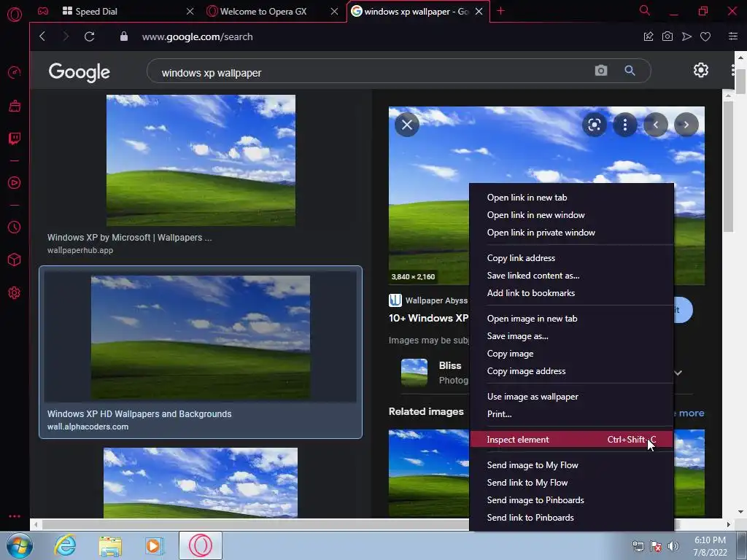
Task: Close the Welcome to Opera GX tab
Action: [x=334, y=11]
